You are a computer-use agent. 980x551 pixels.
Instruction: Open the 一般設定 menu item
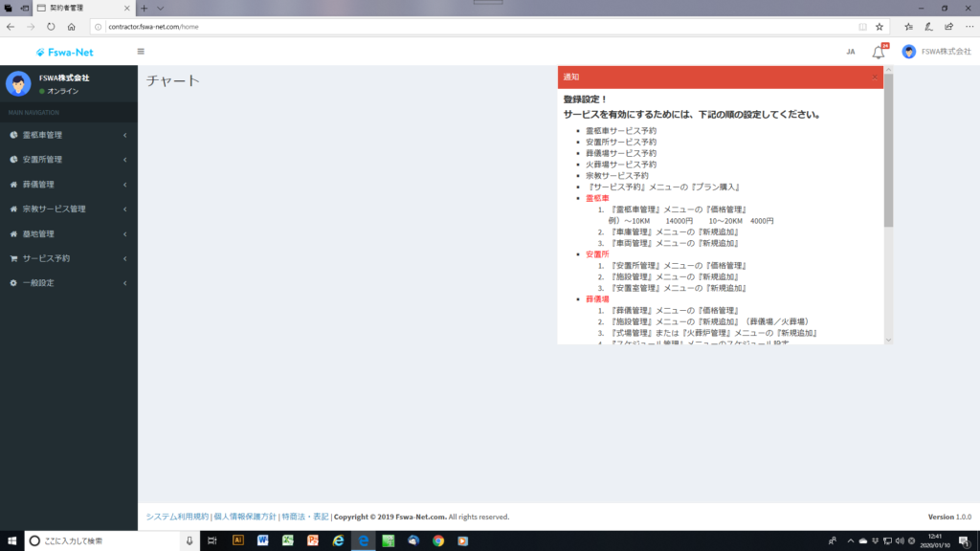click(69, 283)
